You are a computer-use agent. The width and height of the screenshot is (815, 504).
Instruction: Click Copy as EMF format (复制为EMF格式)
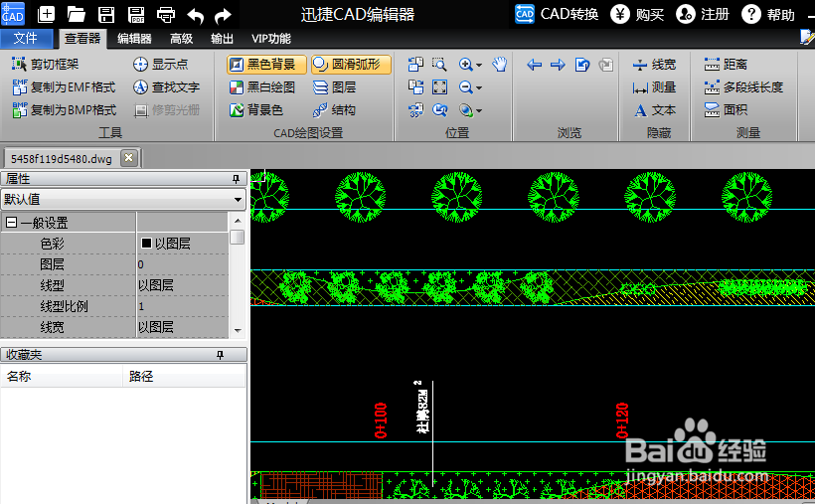click(x=64, y=86)
